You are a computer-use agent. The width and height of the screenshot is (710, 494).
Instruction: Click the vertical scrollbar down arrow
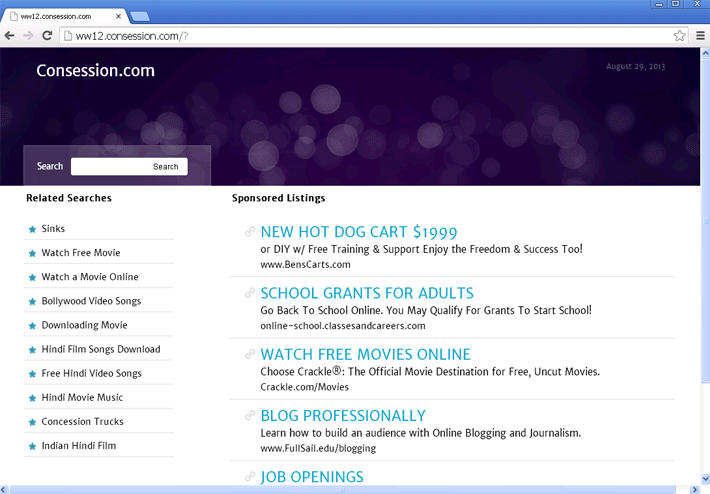pos(703,481)
